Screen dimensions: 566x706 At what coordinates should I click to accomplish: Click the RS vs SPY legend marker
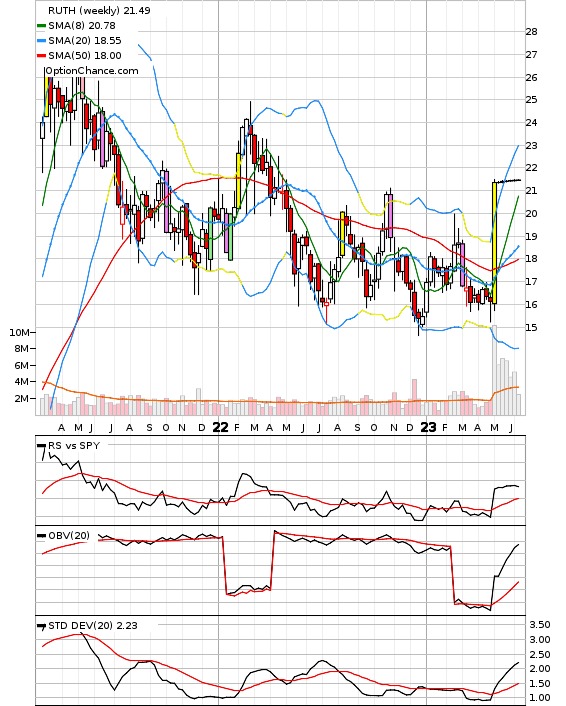[41, 446]
